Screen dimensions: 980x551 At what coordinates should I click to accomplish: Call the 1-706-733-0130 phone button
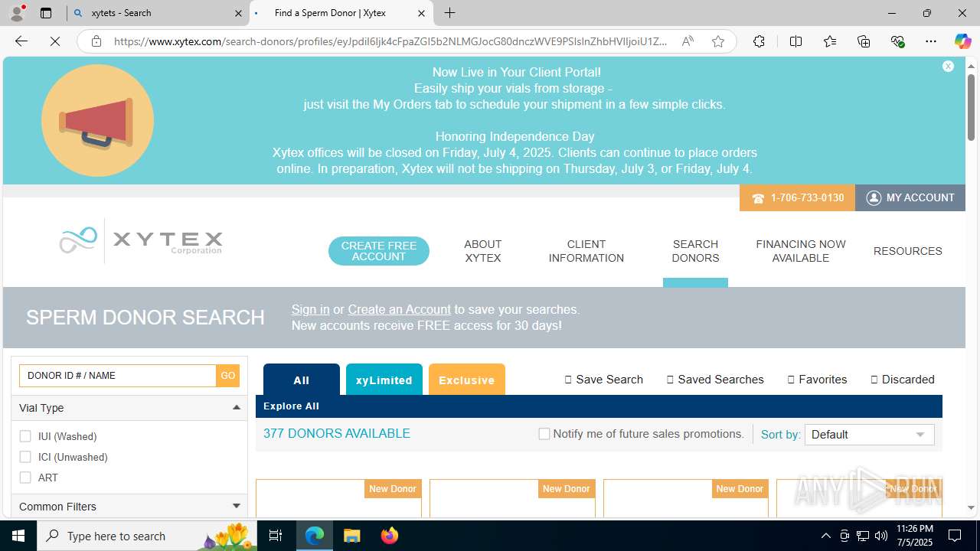click(797, 197)
